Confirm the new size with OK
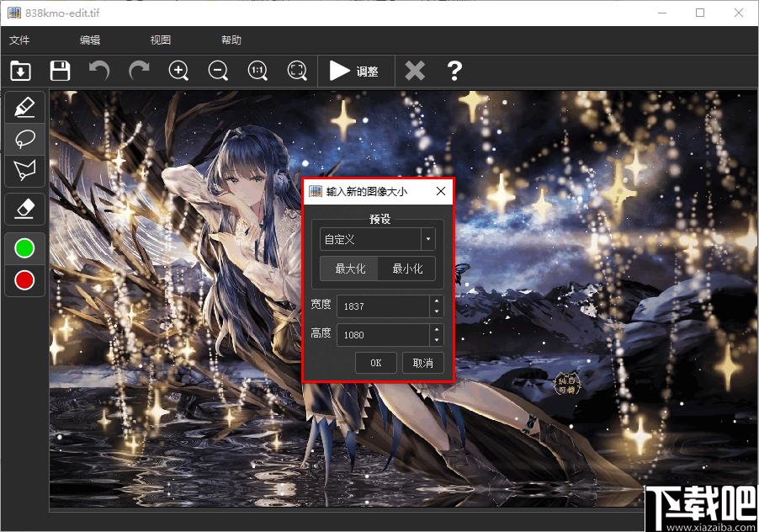This screenshot has width=759, height=532. [376, 363]
